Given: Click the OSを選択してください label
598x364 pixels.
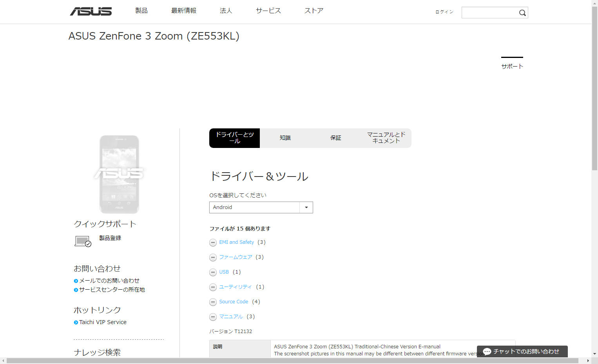Looking at the screenshot, I should point(238,195).
